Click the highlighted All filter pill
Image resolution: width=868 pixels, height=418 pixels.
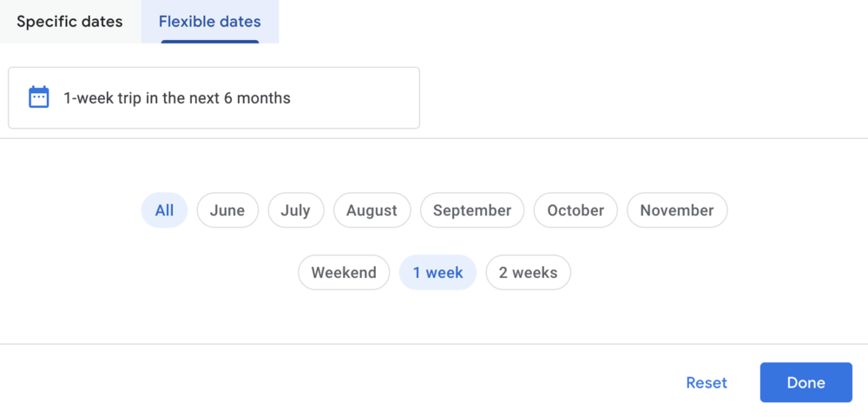pyautogui.click(x=164, y=210)
